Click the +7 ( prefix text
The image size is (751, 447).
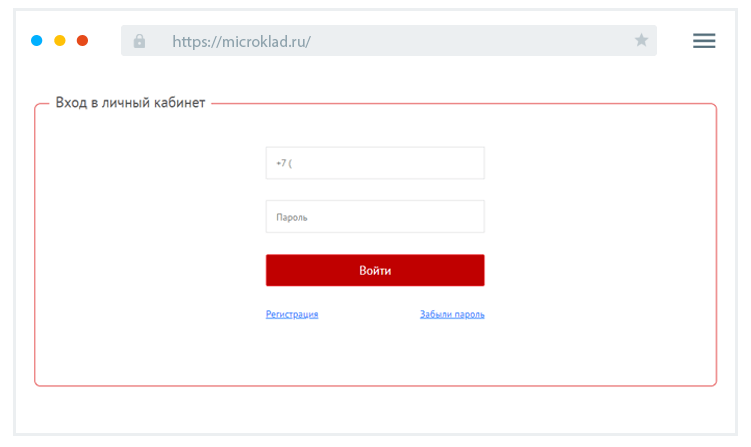click(283, 163)
